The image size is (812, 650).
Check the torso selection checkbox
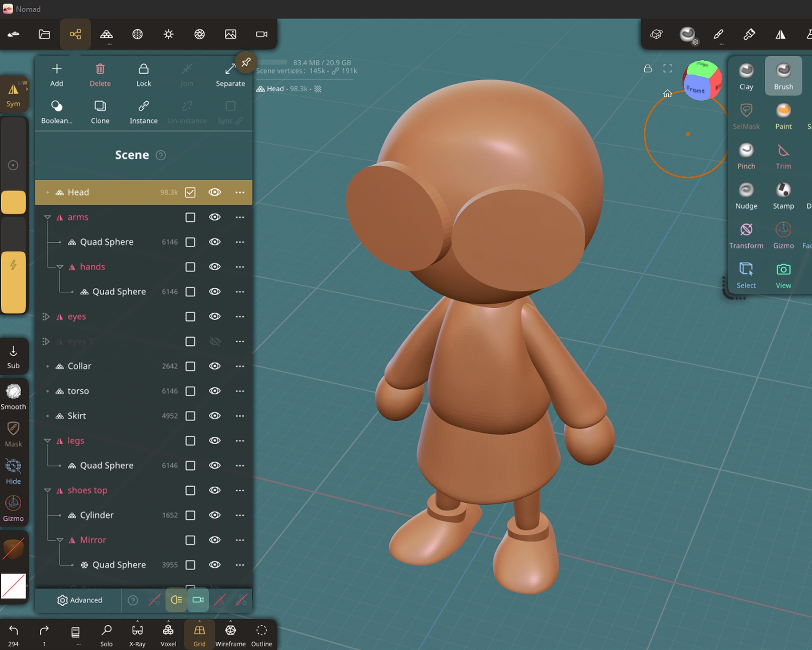[x=190, y=391]
